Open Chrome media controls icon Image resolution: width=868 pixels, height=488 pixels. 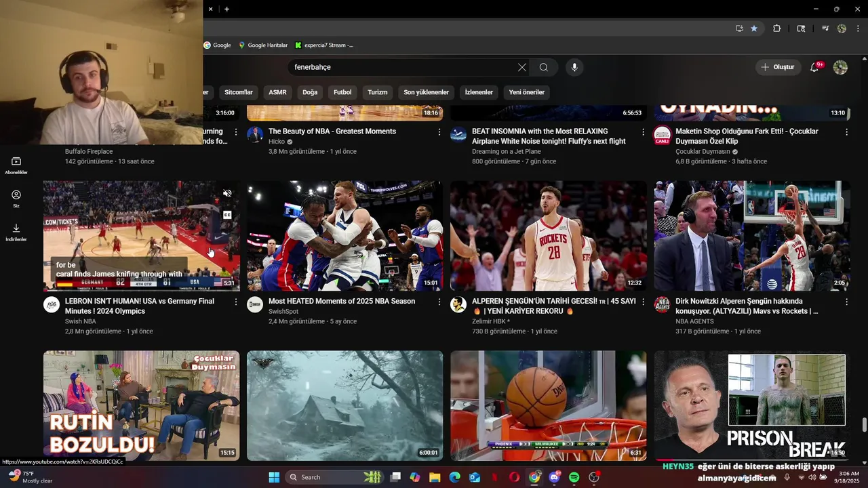[x=825, y=28]
